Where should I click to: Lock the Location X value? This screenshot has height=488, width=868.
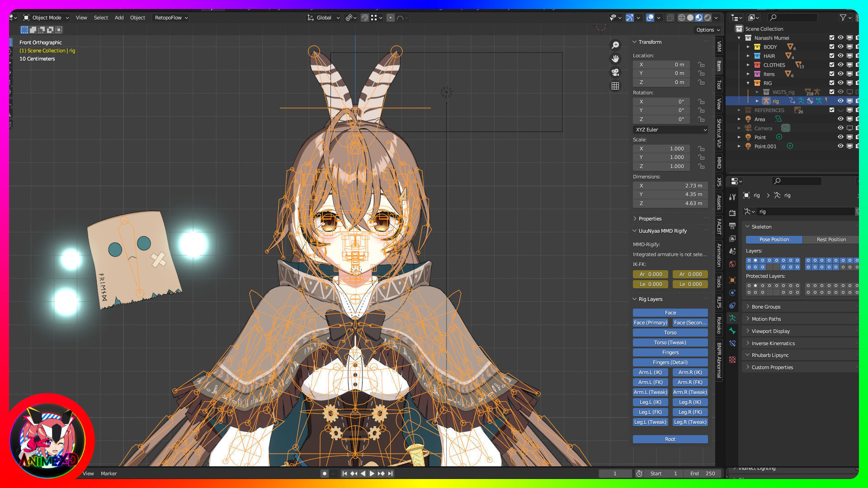[x=701, y=65]
